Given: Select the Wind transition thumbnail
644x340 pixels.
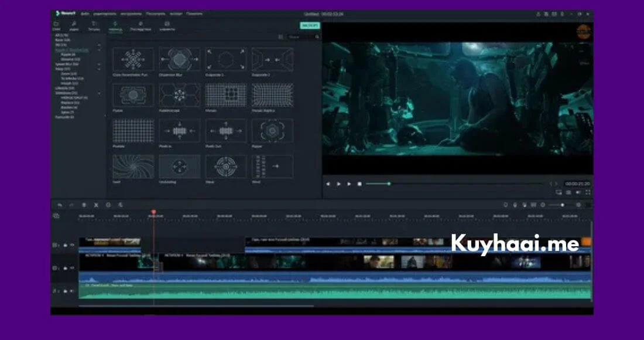Looking at the screenshot, I should click(x=272, y=166).
